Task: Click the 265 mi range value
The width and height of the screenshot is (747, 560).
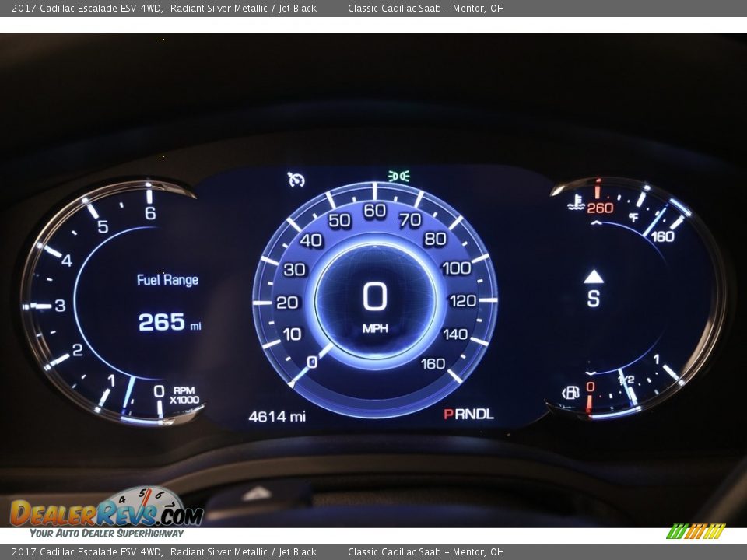Action: coord(169,322)
